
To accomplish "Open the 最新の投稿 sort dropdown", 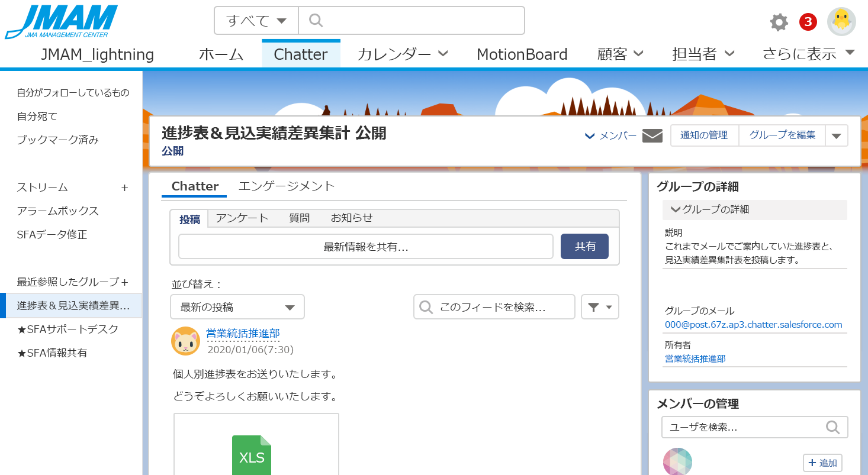I will [237, 307].
